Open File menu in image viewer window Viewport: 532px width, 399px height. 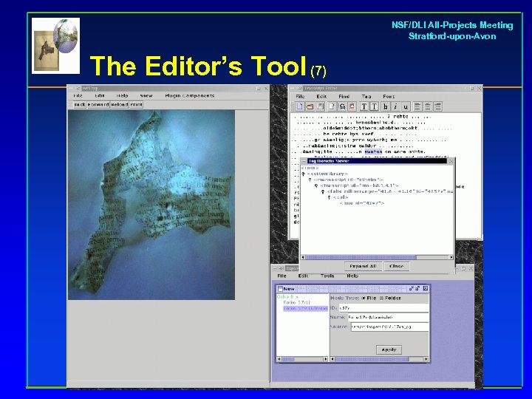(78, 95)
